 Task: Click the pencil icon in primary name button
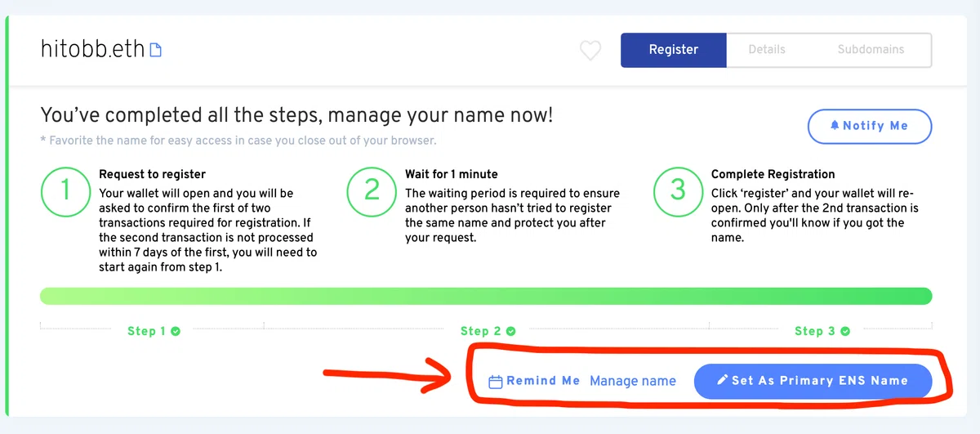722,381
